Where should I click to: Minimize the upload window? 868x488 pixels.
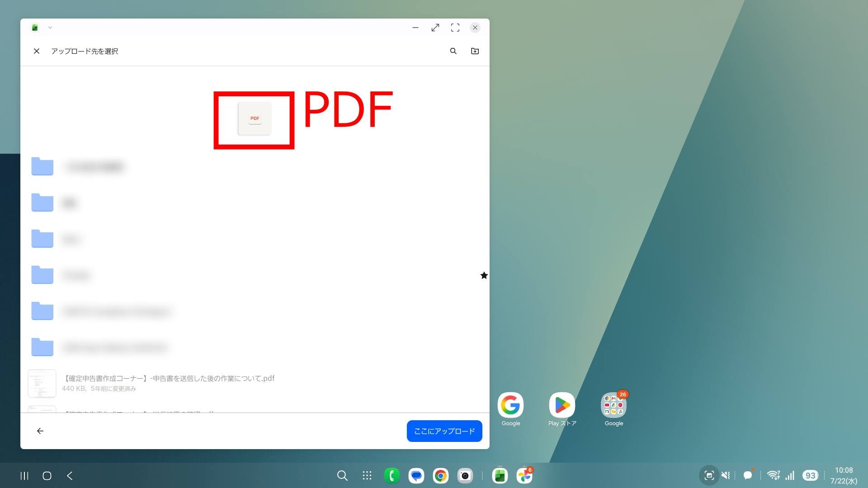coord(415,28)
